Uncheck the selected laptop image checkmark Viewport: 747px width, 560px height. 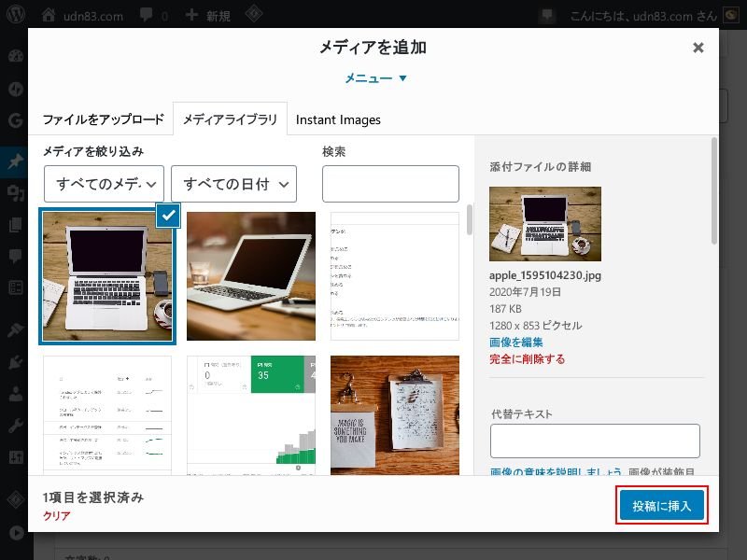(x=168, y=216)
